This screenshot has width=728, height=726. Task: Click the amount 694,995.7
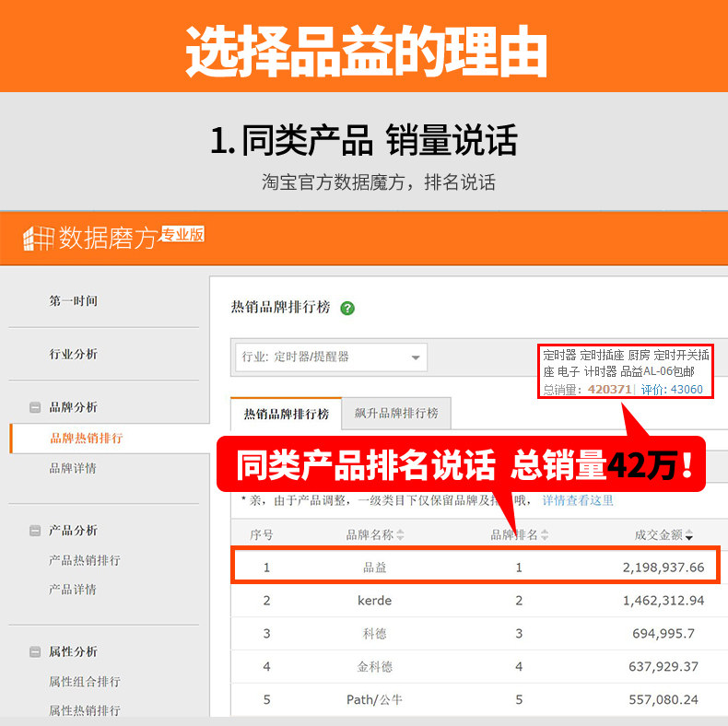(x=663, y=634)
